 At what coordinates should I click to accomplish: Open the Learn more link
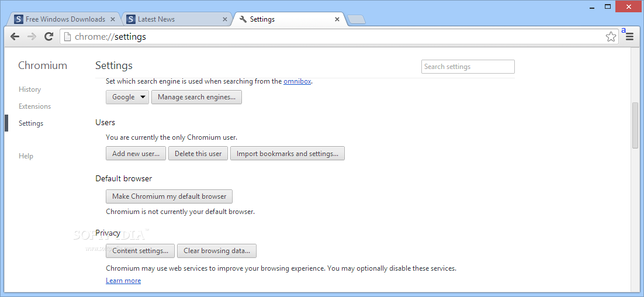[x=123, y=281]
